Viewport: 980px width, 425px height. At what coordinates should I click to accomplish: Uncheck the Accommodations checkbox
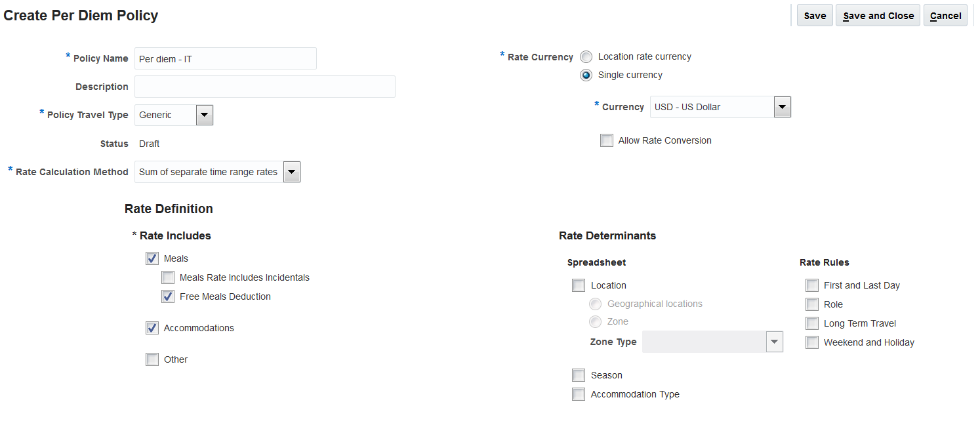click(152, 328)
